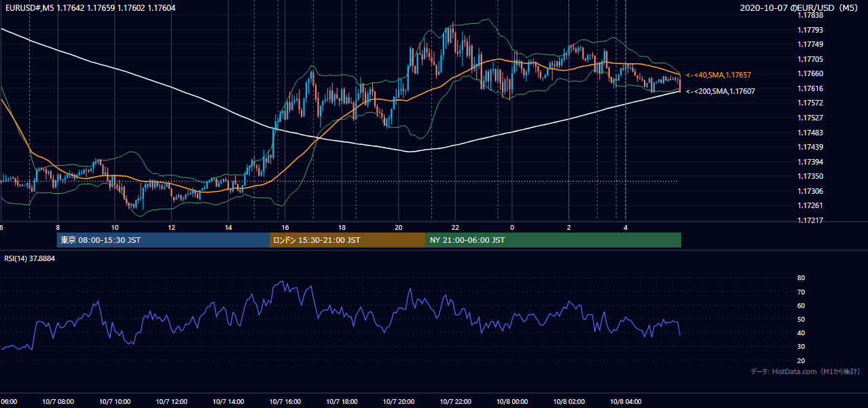Select the Tokyo 08:00-15:30 JST session bar
Viewport: 868px width, 408px height.
coord(163,240)
